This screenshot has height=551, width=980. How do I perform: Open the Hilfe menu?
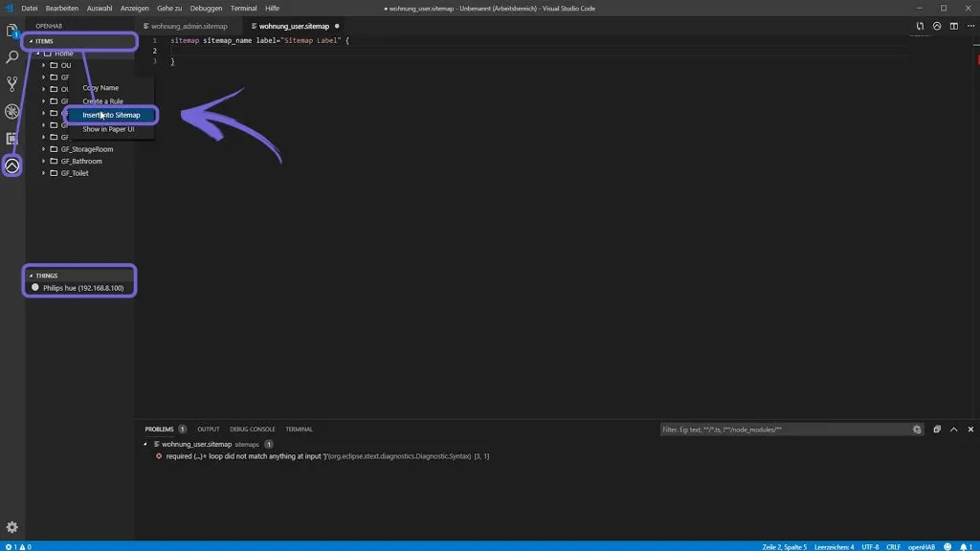click(272, 8)
